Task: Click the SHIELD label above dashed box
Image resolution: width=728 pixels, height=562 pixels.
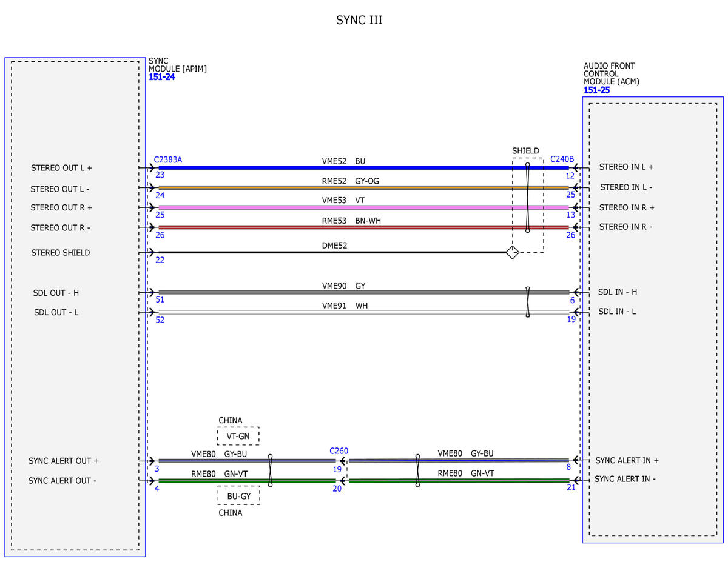Action: 525,151
